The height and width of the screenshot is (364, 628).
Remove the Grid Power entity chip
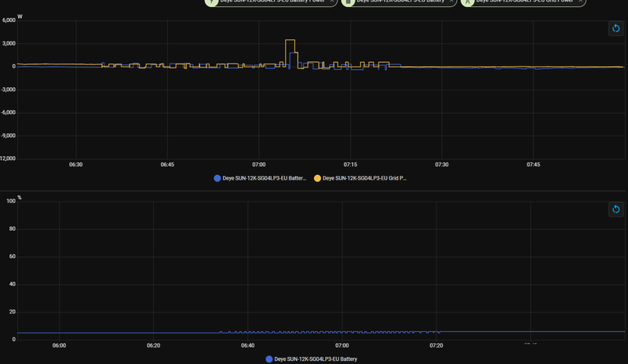[580, 2]
